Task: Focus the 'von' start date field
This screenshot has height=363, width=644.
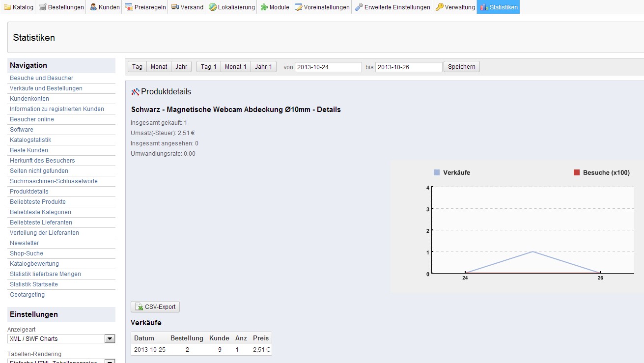Action: (x=329, y=67)
